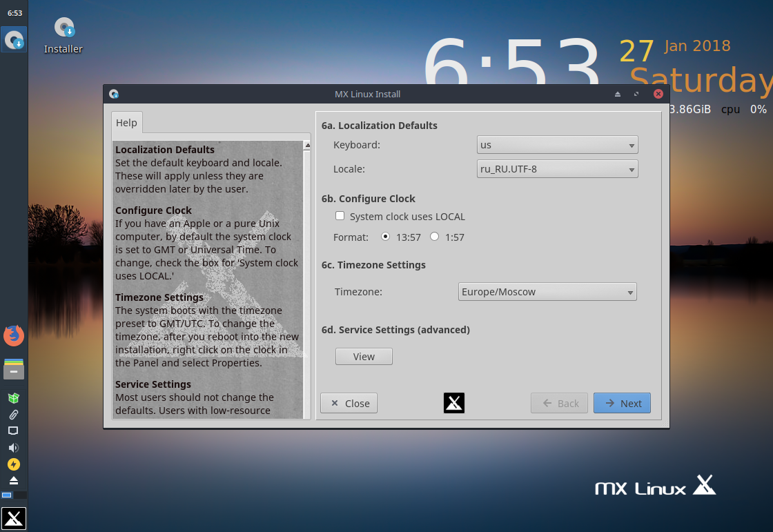Click the volume speaker tray icon
773x532 pixels.
click(x=14, y=448)
